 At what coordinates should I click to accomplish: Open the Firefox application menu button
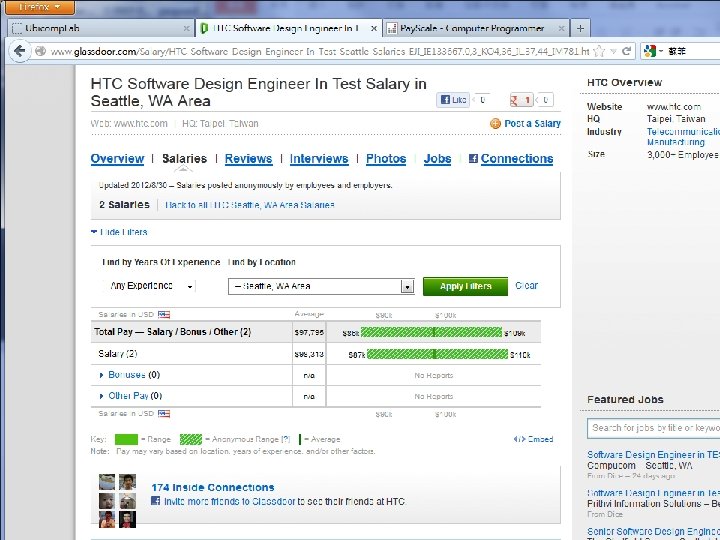pyautogui.click(x=39, y=7)
